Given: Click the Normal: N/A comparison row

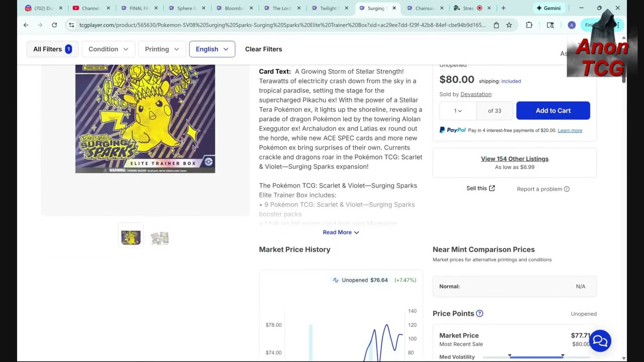Looking at the screenshot, I should [x=515, y=287].
